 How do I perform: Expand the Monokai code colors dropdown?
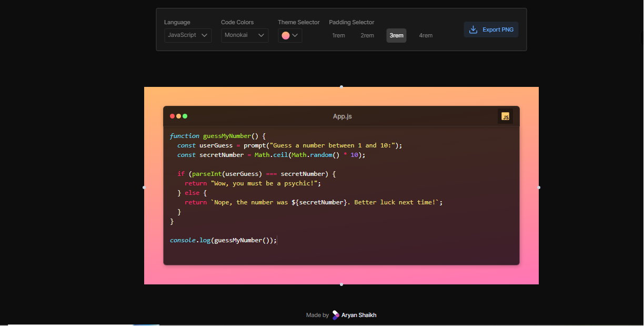[x=245, y=35]
